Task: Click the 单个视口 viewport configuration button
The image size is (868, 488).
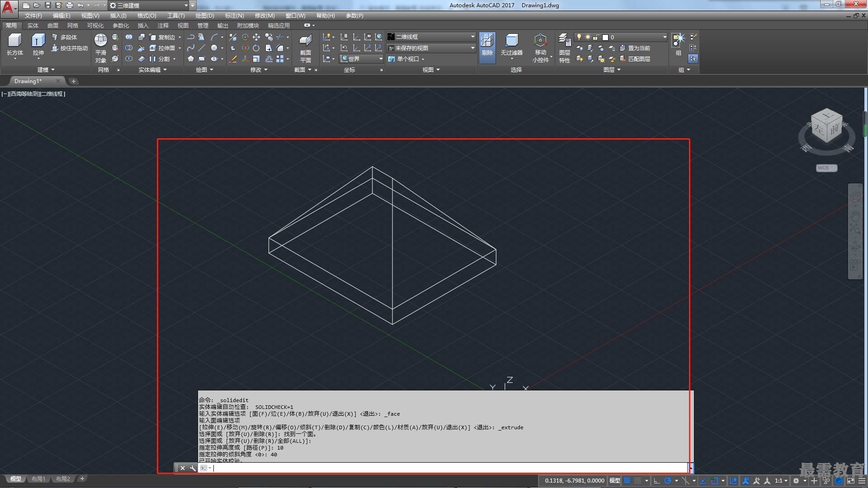Action: 406,59
